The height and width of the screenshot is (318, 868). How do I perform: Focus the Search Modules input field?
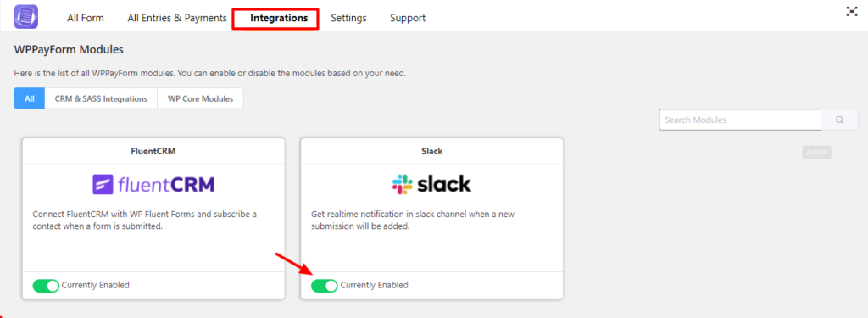click(x=740, y=120)
